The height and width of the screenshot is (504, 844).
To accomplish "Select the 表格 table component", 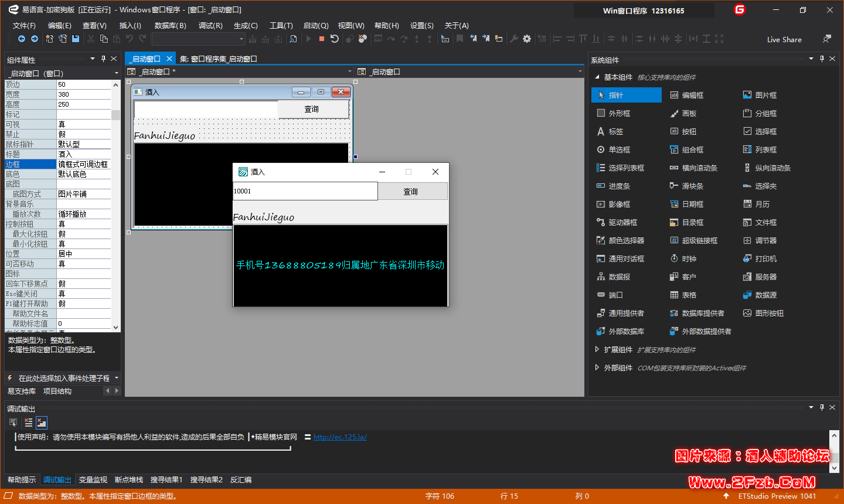I will 683,295.
